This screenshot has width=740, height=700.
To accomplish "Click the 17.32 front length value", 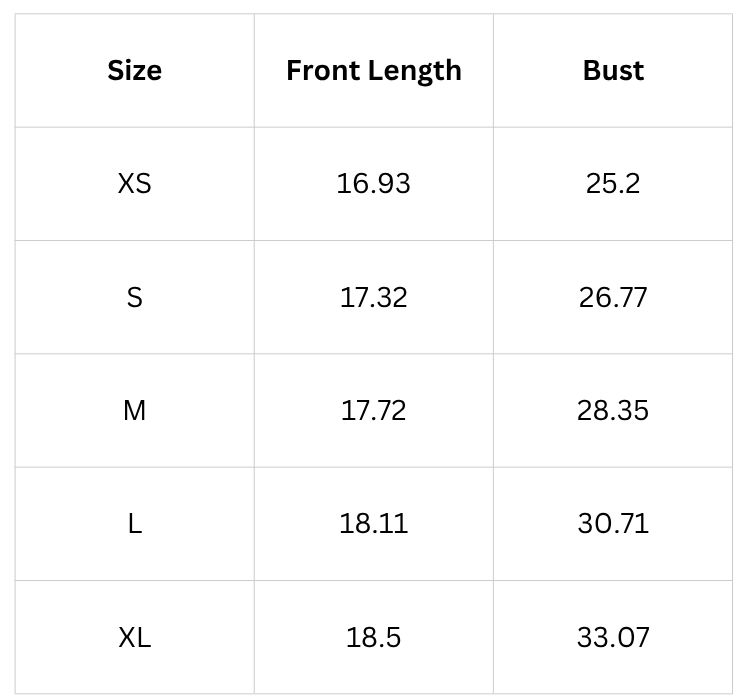I will tap(373, 298).
